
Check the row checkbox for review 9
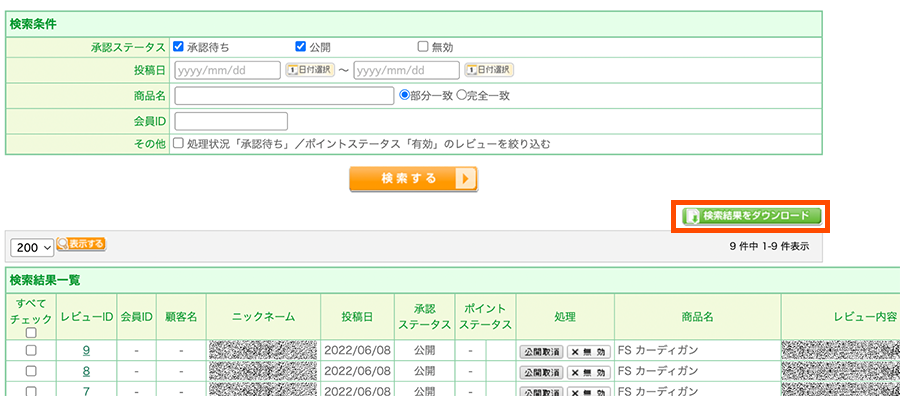31,350
